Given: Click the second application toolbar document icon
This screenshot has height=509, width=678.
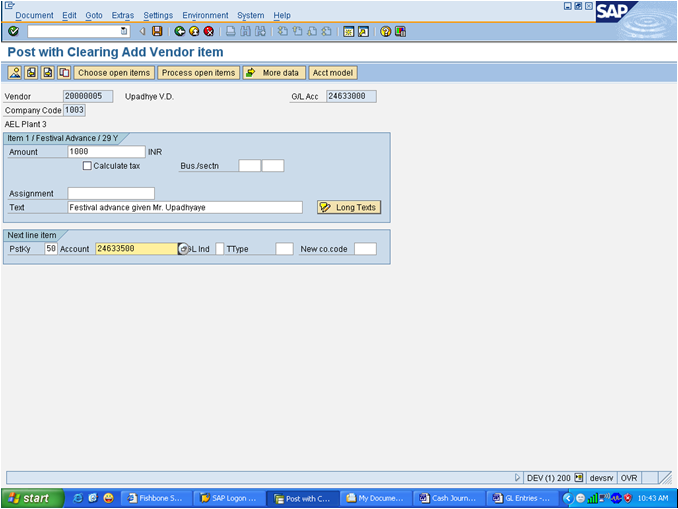Looking at the screenshot, I should tap(31, 73).
